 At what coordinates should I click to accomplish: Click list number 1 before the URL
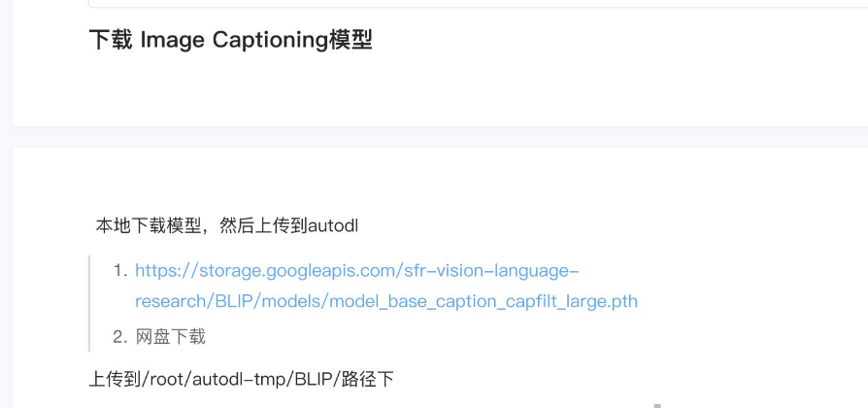(120, 270)
